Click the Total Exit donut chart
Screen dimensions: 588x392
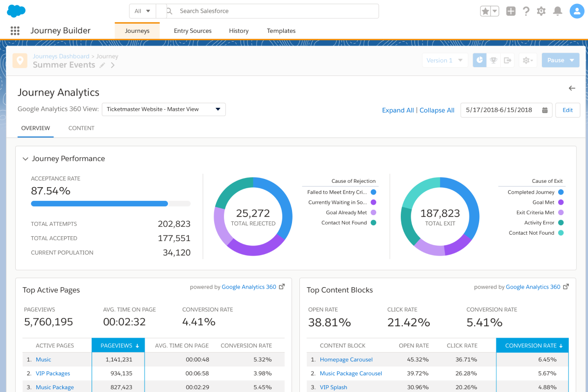click(440, 217)
